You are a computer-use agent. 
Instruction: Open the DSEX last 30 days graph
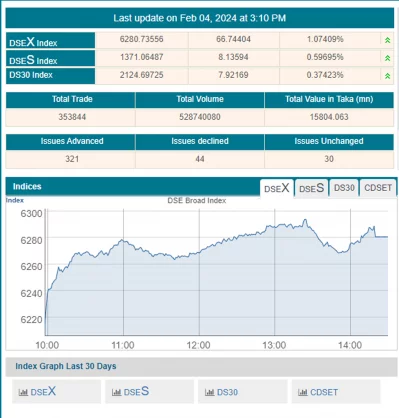43,392
